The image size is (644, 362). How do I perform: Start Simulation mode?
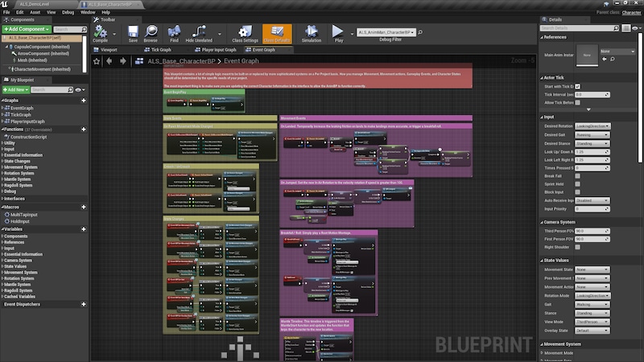(312, 34)
